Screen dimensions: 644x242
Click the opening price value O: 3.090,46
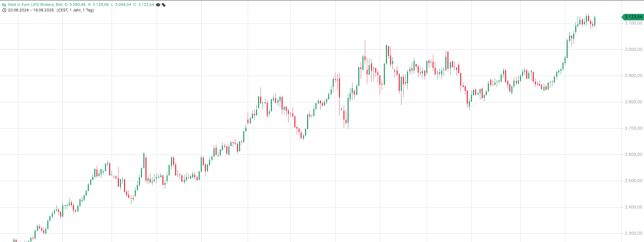(x=75, y=5)
